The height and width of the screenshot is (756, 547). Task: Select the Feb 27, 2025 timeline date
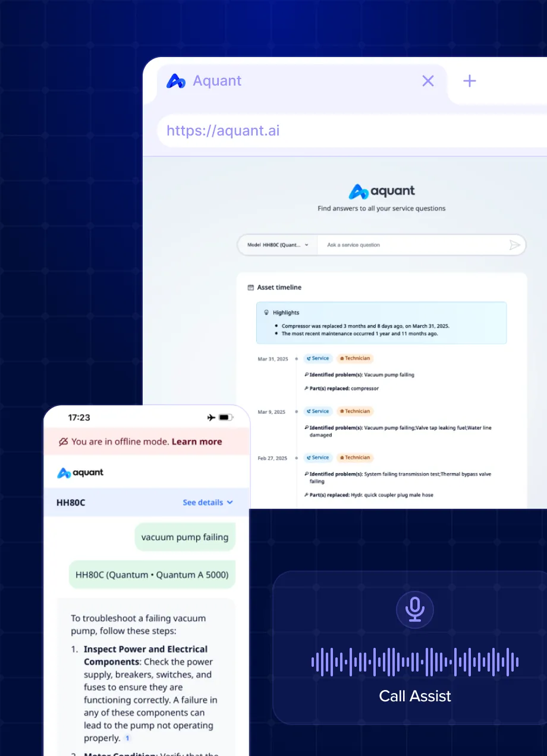272,458
